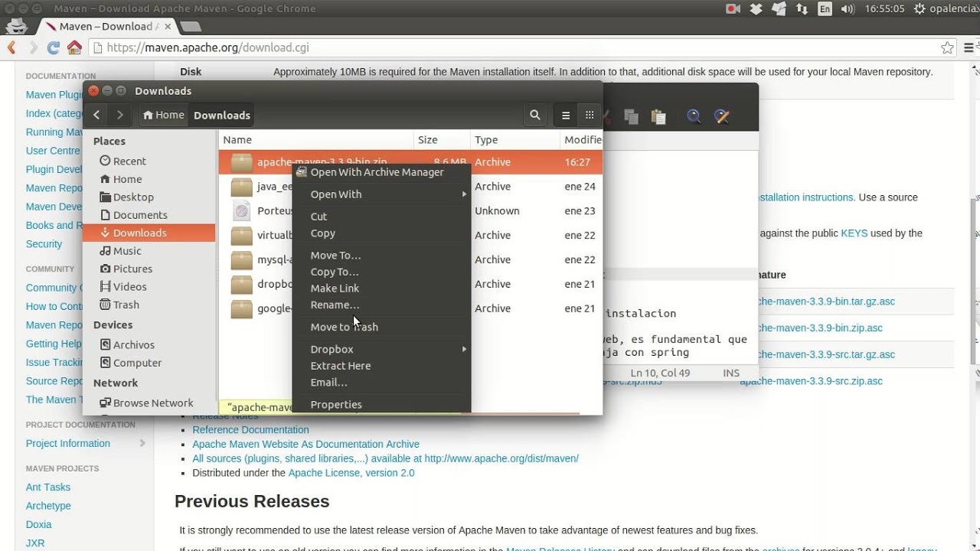This screenshot has height=551, width=980.
Task: Choose Copy To… from the context menu
Action: point(381,272)
